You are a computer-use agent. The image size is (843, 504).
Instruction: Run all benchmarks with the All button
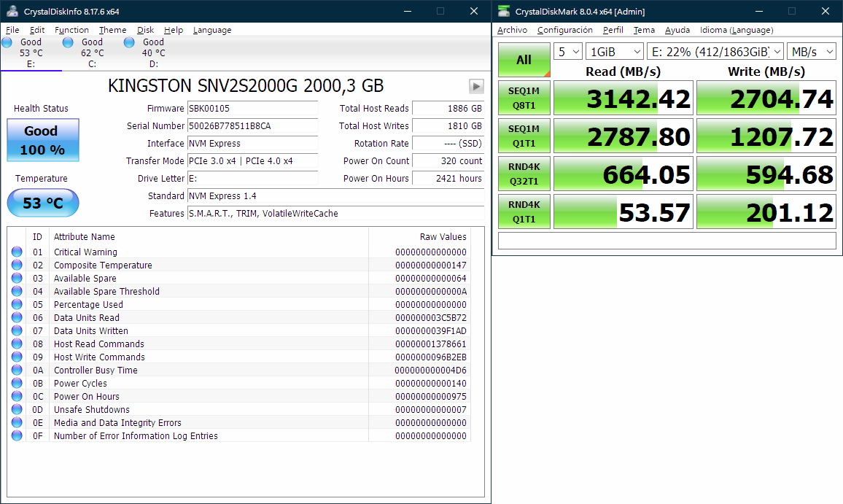[524, 60]
